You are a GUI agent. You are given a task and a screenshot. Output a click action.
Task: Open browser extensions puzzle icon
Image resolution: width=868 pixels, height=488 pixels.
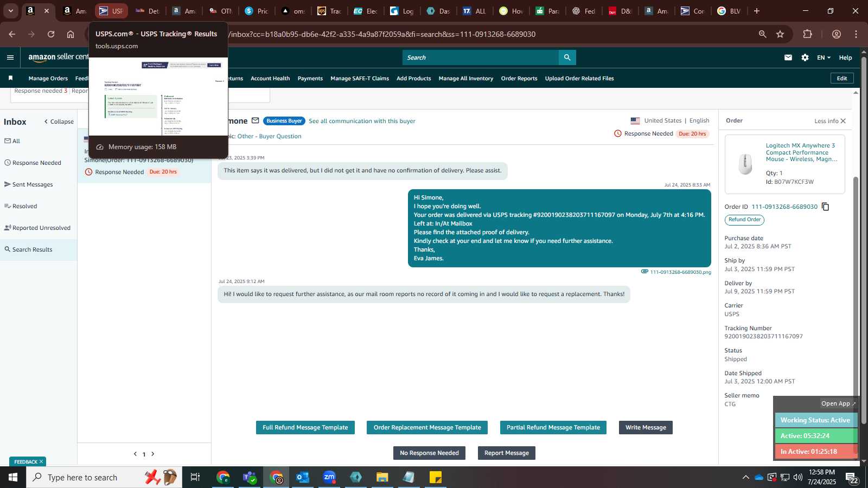(x=808, y=34)
